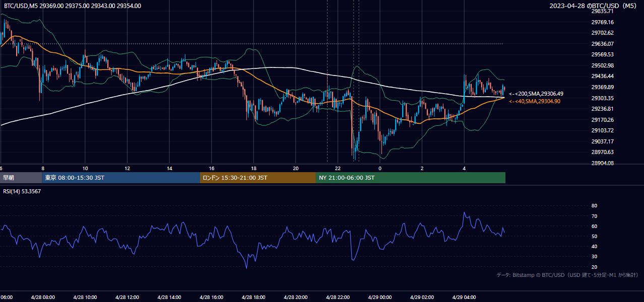Click price axis label 29502.98
Image resolution: width=644 pixels, height=302 pixels.
click(x=603, y=65)
